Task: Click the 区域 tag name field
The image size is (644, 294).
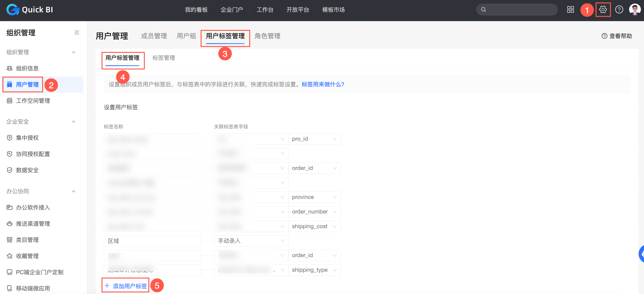Action: pos(152,241)
